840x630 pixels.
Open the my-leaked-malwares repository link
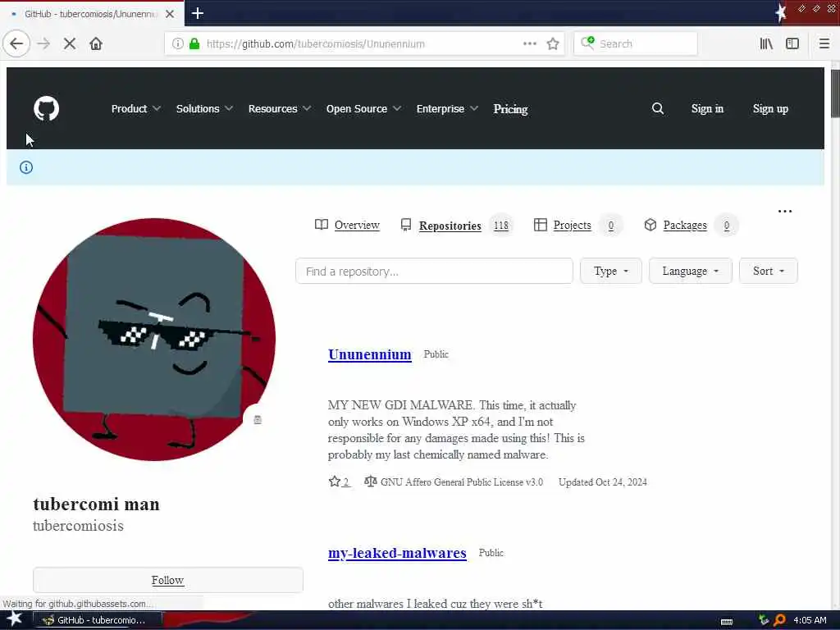397,552
